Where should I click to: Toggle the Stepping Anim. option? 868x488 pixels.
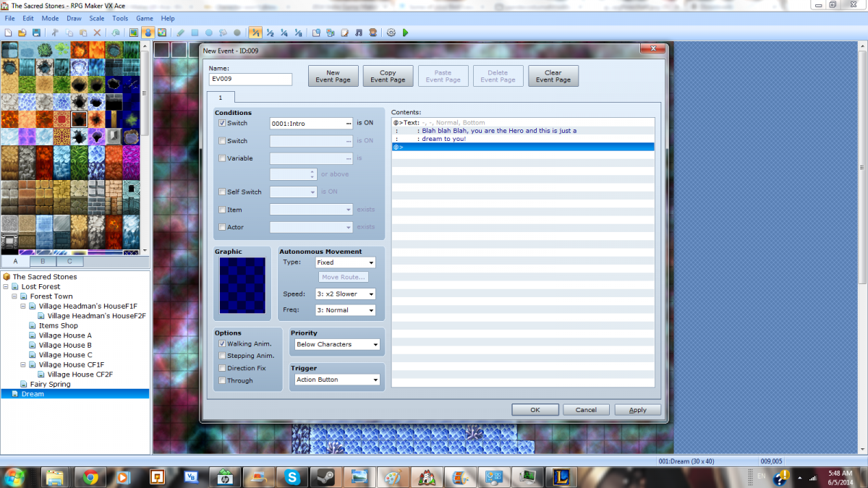pyautogui.click(x=222, y=356)
